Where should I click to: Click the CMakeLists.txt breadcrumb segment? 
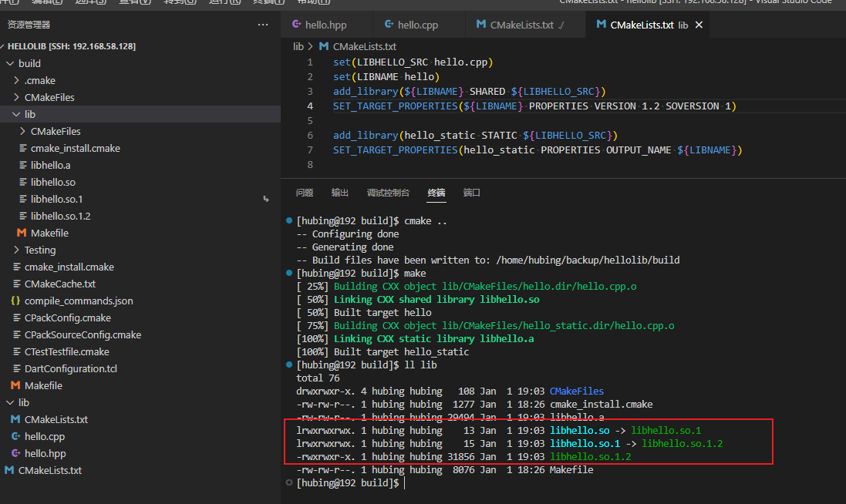pos(364,46)
